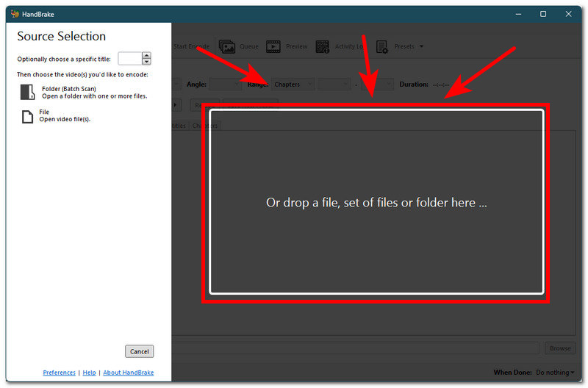Open the Angle dropdown
The image size is (588, 388).
(x=224, y=85)
